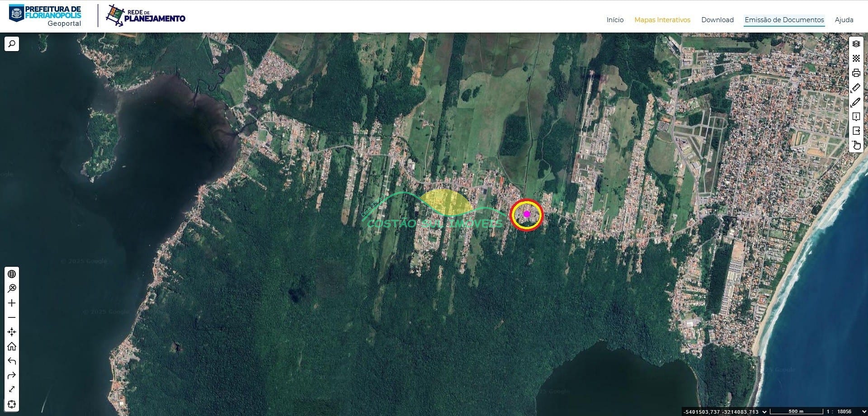Open the search magnifier tool

pos(12,44)
